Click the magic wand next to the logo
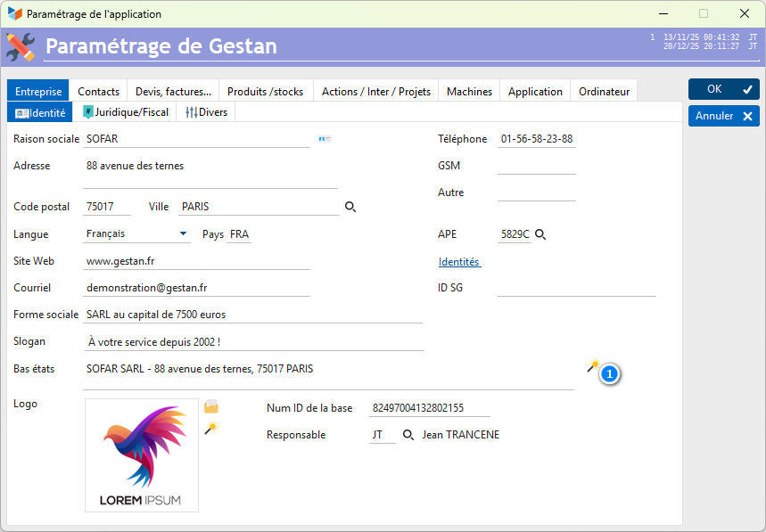The image size is (766, 532). click(x=211, y=429)
